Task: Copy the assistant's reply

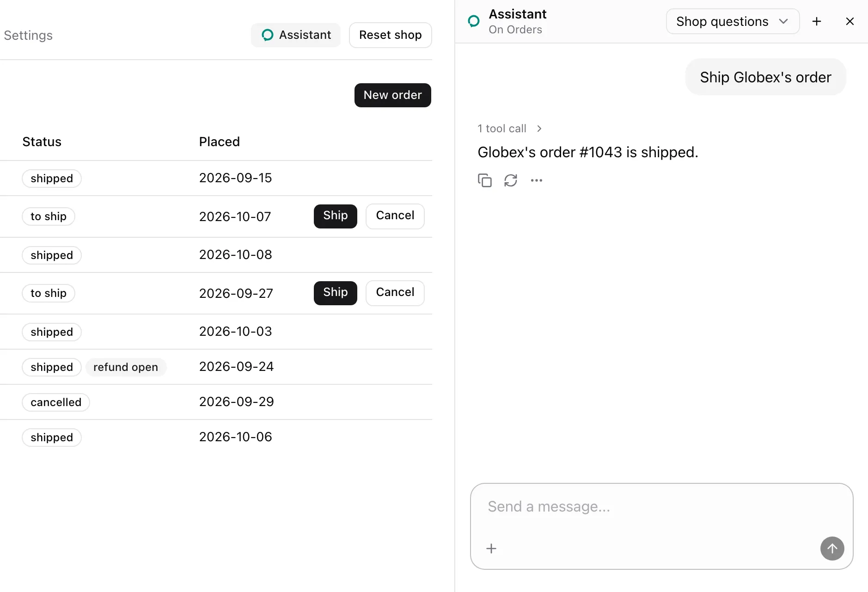Action: pos(484,180)
